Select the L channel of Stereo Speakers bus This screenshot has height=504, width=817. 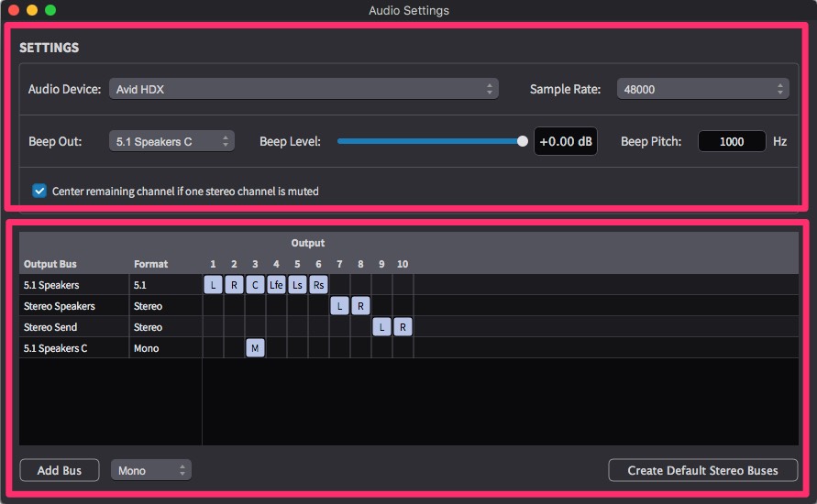pos(339,306)
